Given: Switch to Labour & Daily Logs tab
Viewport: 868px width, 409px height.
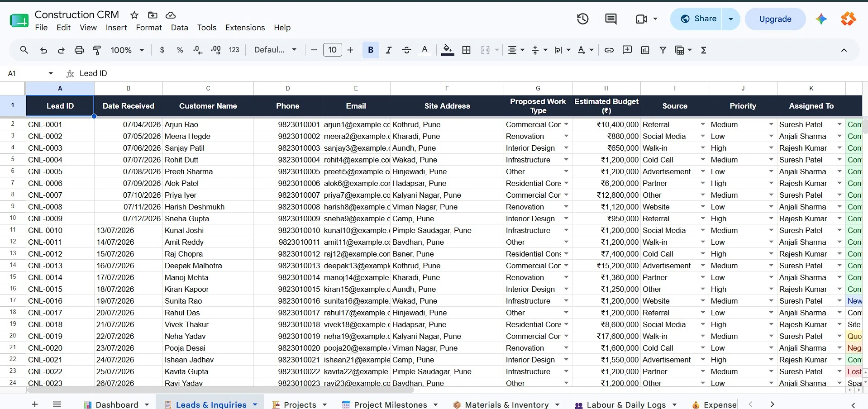Looking at the screenshot, I should click(626, 404).
